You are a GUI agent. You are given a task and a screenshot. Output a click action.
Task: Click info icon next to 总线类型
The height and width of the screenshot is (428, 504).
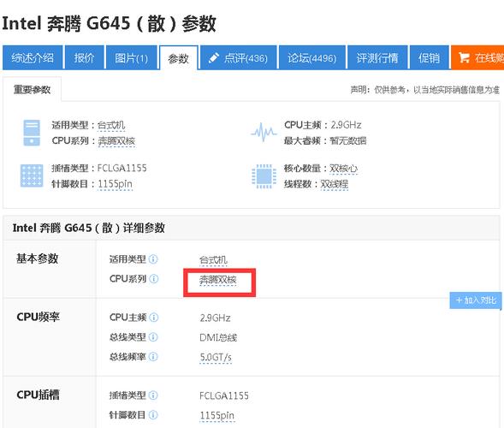click(153, 337)
